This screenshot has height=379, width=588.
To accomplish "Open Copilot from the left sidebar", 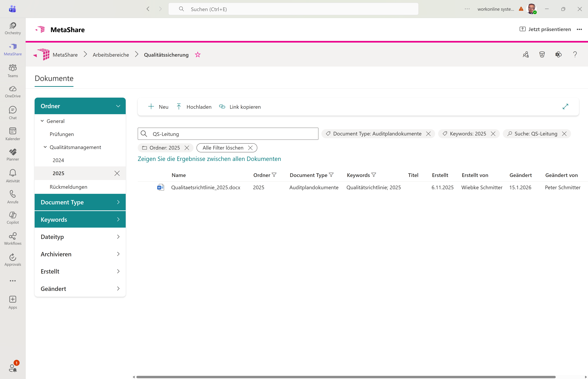I will coord(13,218).
